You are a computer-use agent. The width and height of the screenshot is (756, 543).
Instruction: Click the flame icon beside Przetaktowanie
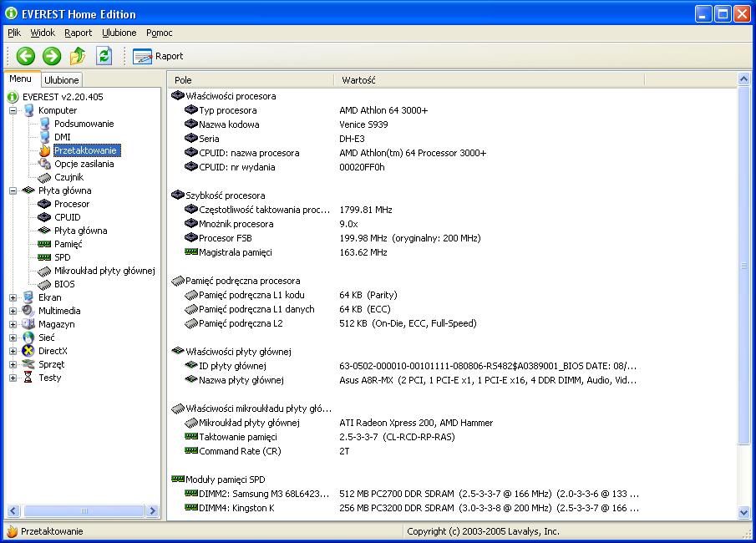pos(45,150)
